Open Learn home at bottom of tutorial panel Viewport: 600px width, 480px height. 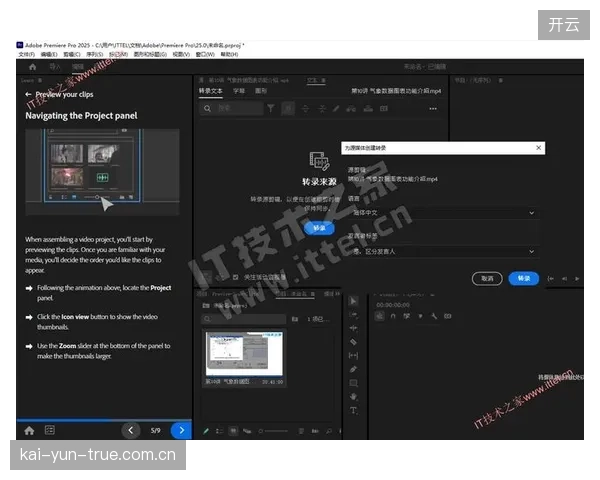(29, 431)
